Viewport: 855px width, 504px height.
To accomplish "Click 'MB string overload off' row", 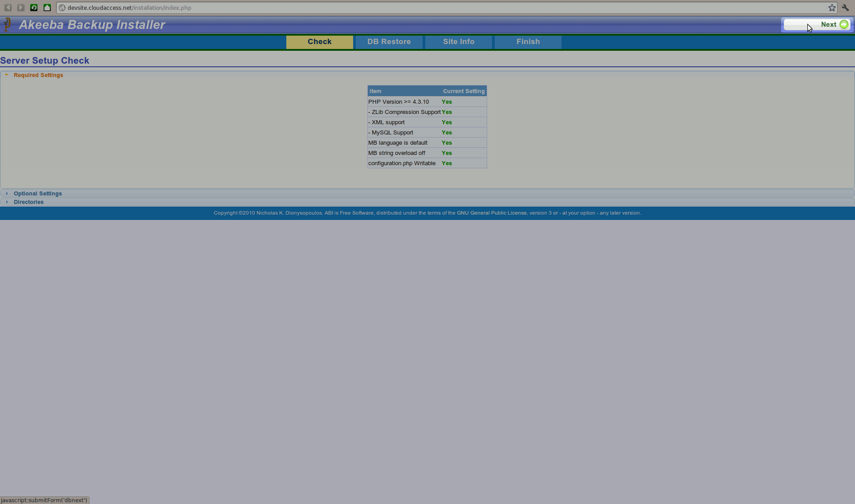I will 427,153.
